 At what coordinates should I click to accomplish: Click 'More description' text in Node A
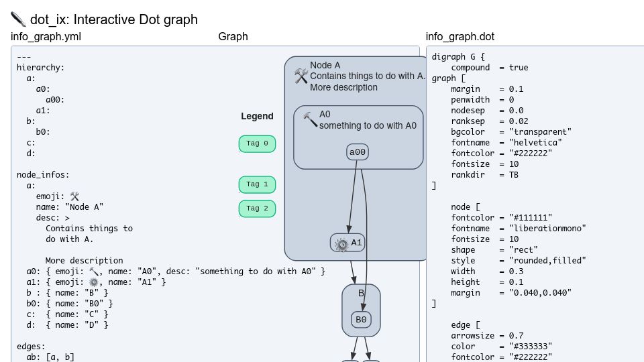[343, 87]
